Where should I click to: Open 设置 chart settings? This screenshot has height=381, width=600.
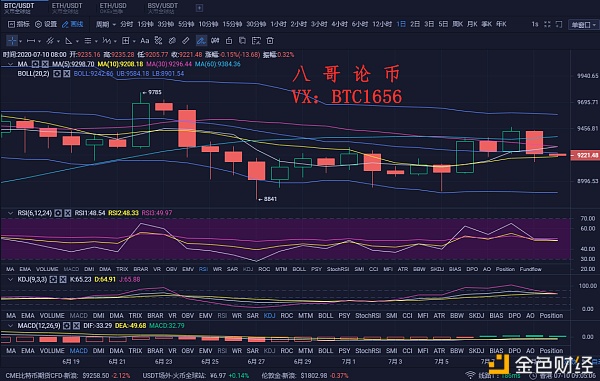click(x=46, y=24)
